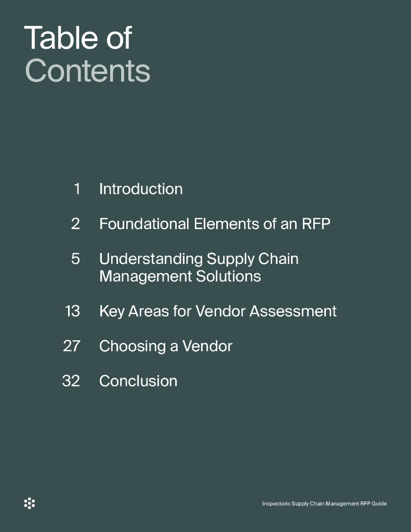
Task: Select page number 2 in contents list
Action: [x=75, y=224]
